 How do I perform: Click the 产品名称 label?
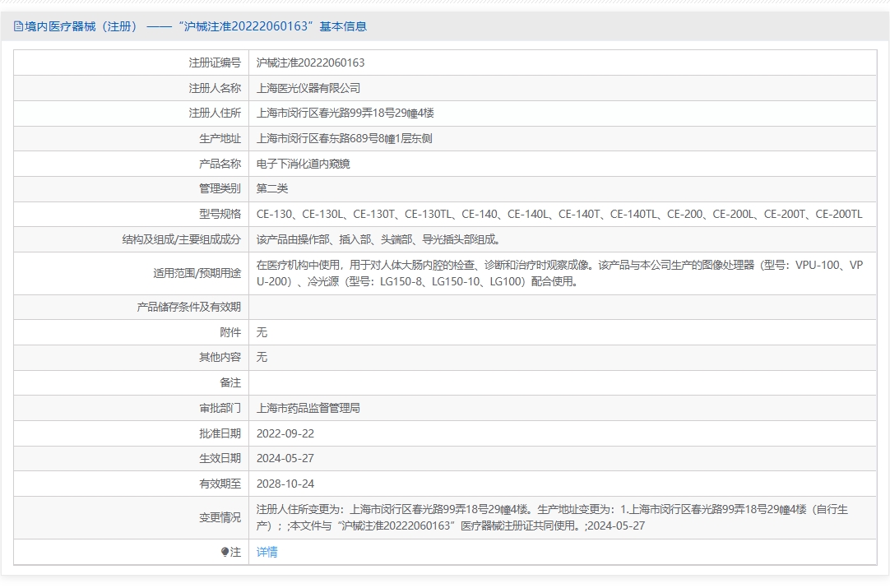[220, 164]
